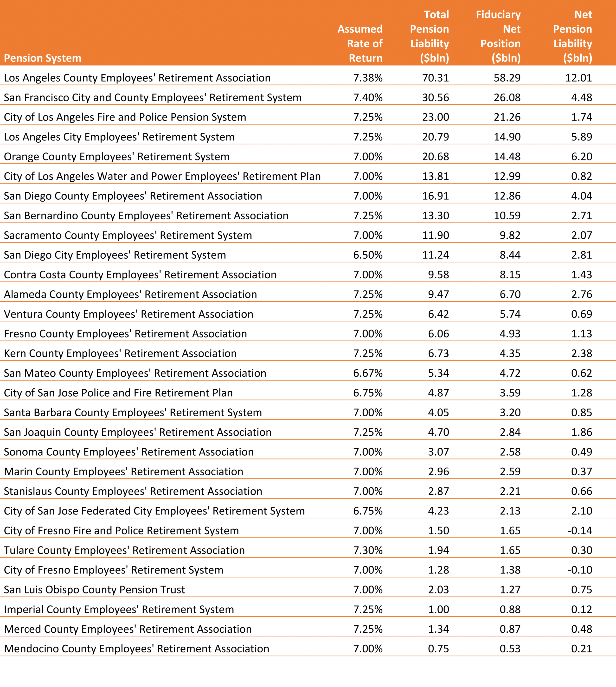The height and width of the screenshot is (687, 616).
Task: Click the Net Pension Liability header
Action: coord(573,37)
